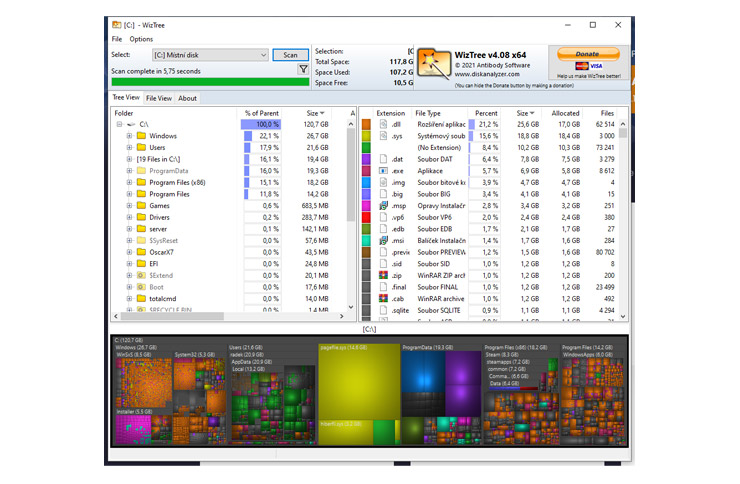Switch to the File View tab
This screenshot has width=740, height=484.
(x=159, y=98)
